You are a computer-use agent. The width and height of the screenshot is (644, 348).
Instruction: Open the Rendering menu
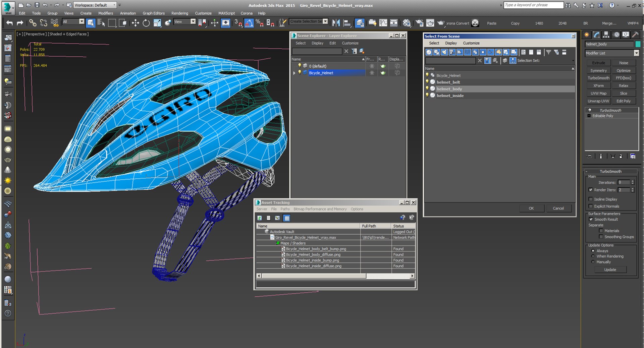[x=179, y=13]
